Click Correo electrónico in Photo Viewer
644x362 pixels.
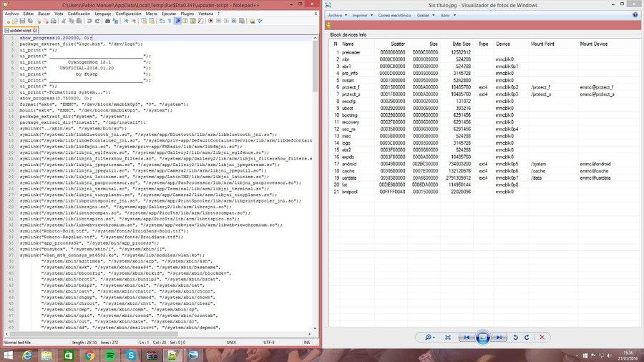tap(394, 15)
